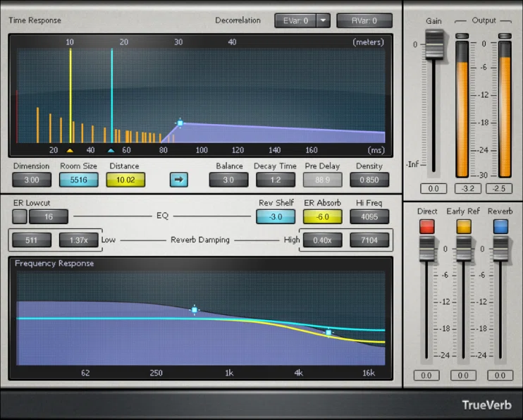Select the Balance value 3.0
Viewport: 523px width, 420px height.
click(x=228, y=180)
